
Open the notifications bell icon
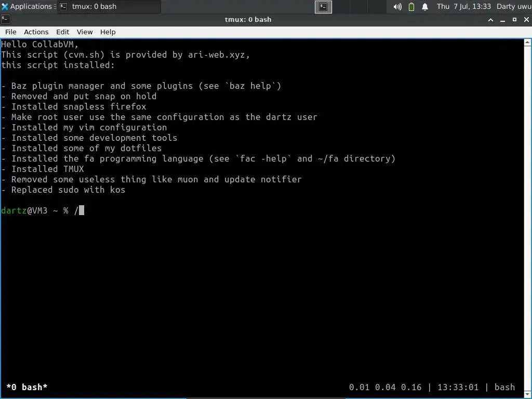pos(425,7)
